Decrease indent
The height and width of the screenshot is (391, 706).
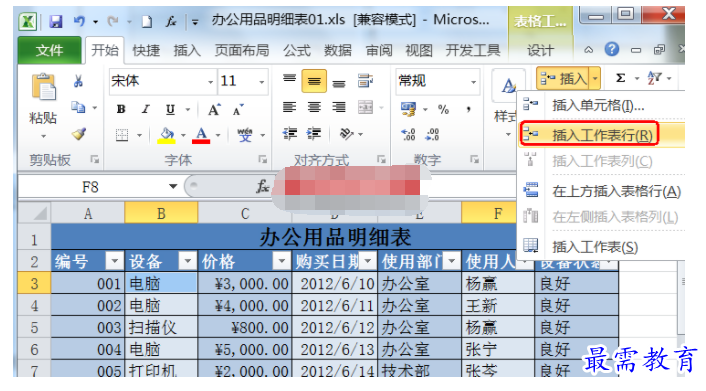pyautogui.click(x=290, y=134)
